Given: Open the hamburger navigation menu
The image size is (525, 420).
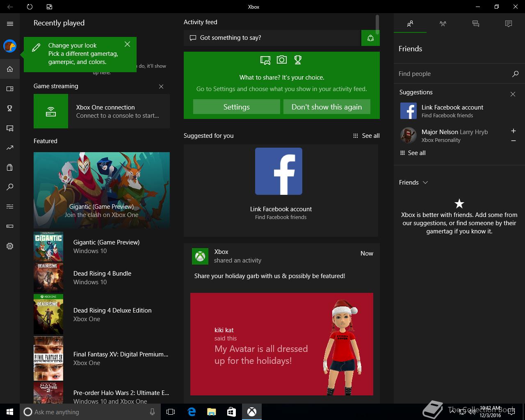Looking at the screenshot, I should tap(10, 24).
